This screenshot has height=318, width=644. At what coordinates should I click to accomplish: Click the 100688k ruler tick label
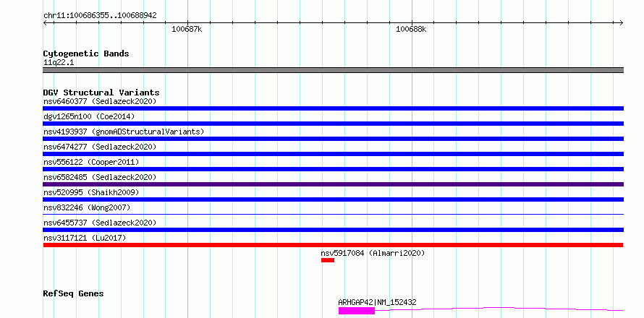[411, 29]
